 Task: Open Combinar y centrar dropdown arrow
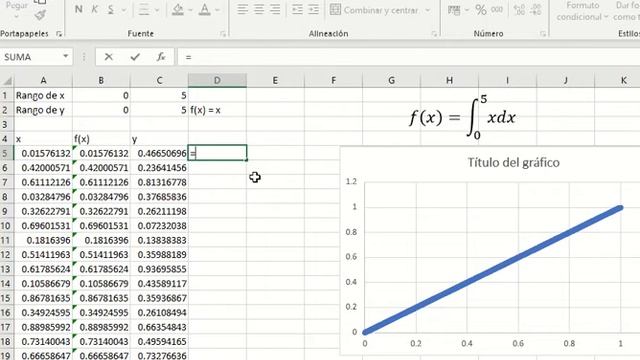pyautogui.click(x=428, y=10)
